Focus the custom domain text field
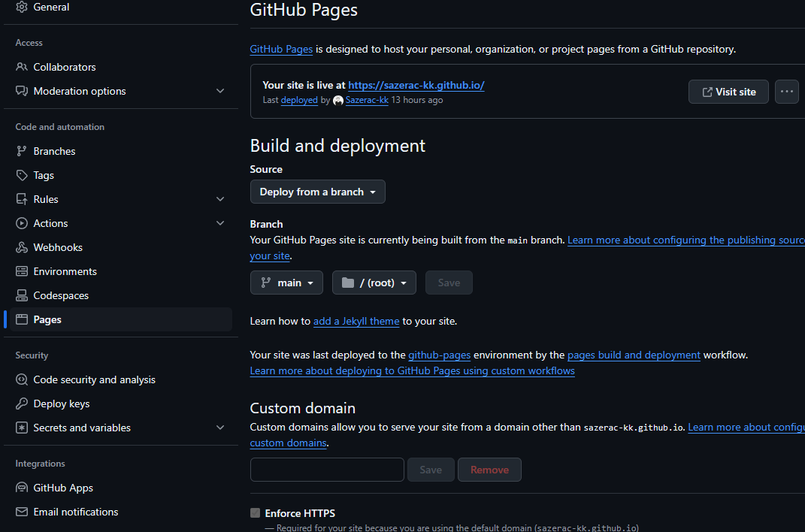The height and width of the screenshot is (532, 805). click(x=327, y=470)
